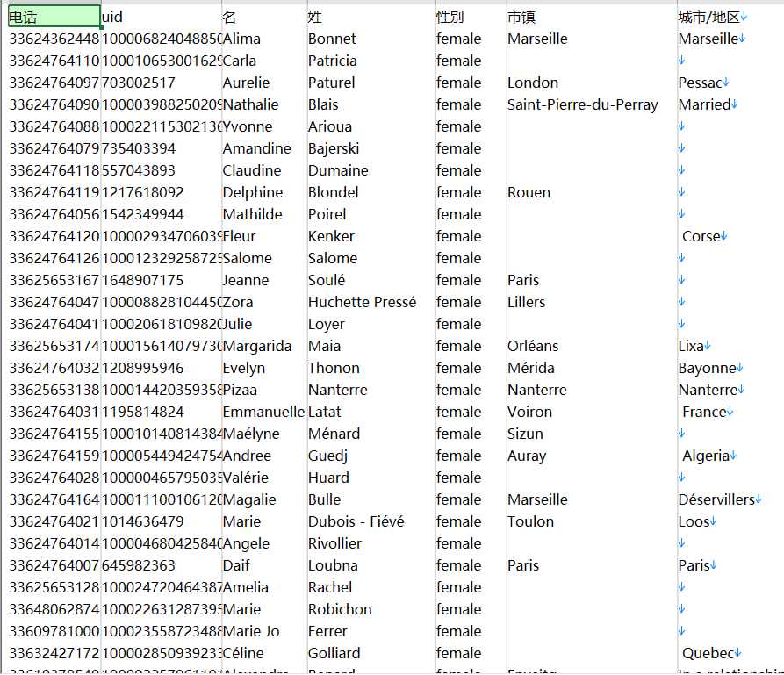Click the region cell Lixa
Viewport: 784px width, 675px height.
click(730, 346)
